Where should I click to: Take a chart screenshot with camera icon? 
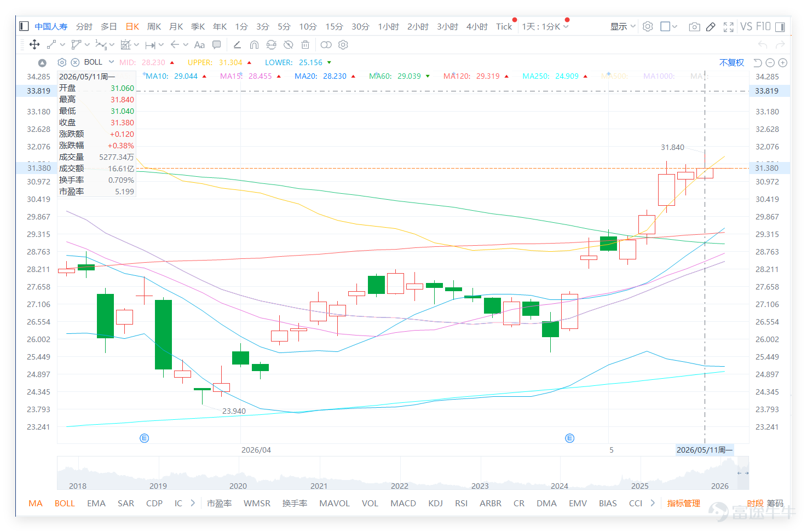point(694,27)
